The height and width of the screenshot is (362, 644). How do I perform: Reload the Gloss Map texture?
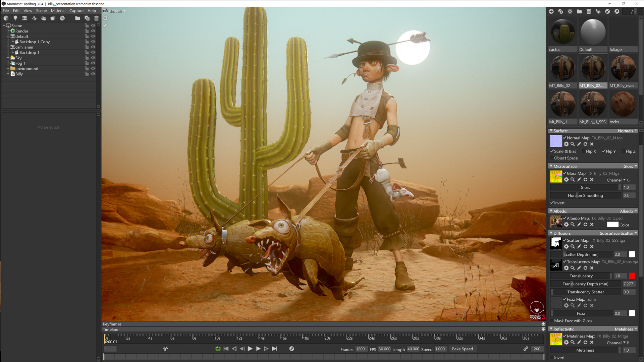coord(585,180)
